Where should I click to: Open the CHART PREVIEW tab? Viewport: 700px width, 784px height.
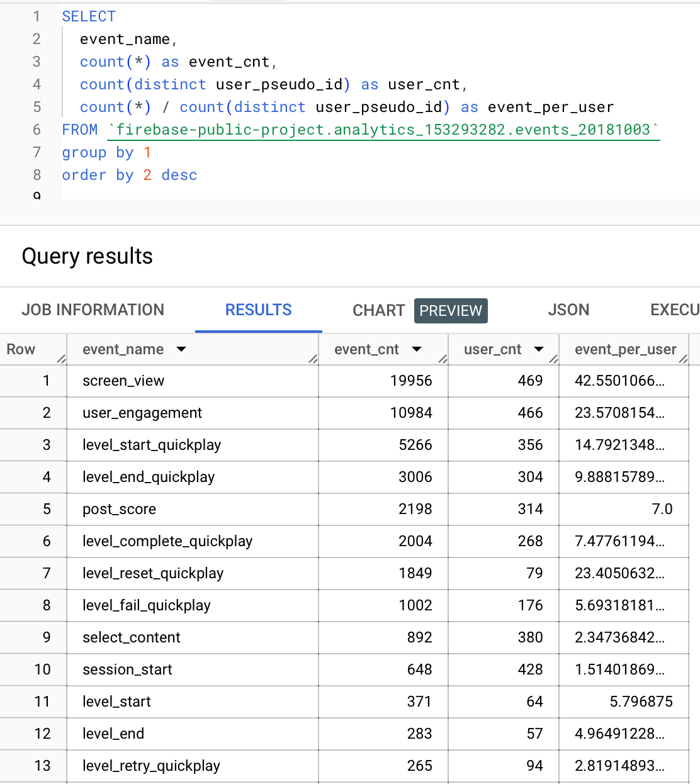(x=420, y=310)
